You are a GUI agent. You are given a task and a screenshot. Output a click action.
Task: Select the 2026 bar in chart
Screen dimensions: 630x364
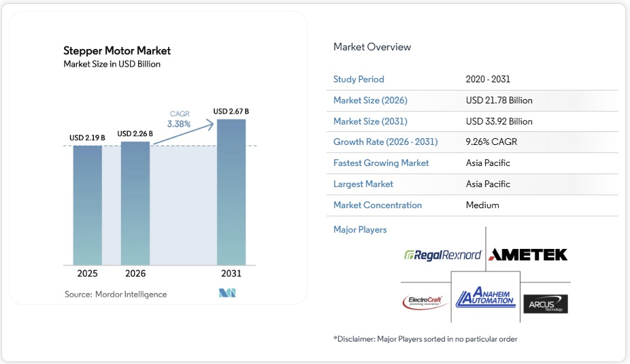click(135, 203)
